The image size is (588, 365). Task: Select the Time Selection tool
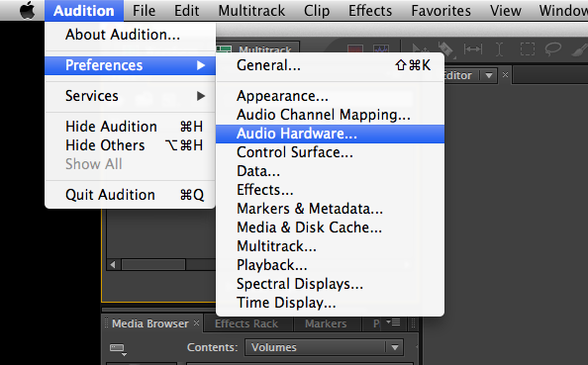[499, 49]
